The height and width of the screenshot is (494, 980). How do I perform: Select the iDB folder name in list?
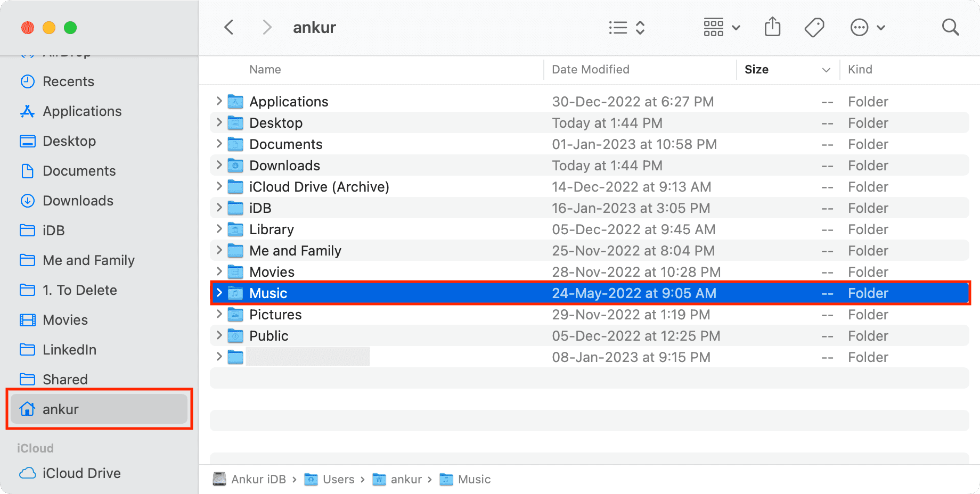260,208
